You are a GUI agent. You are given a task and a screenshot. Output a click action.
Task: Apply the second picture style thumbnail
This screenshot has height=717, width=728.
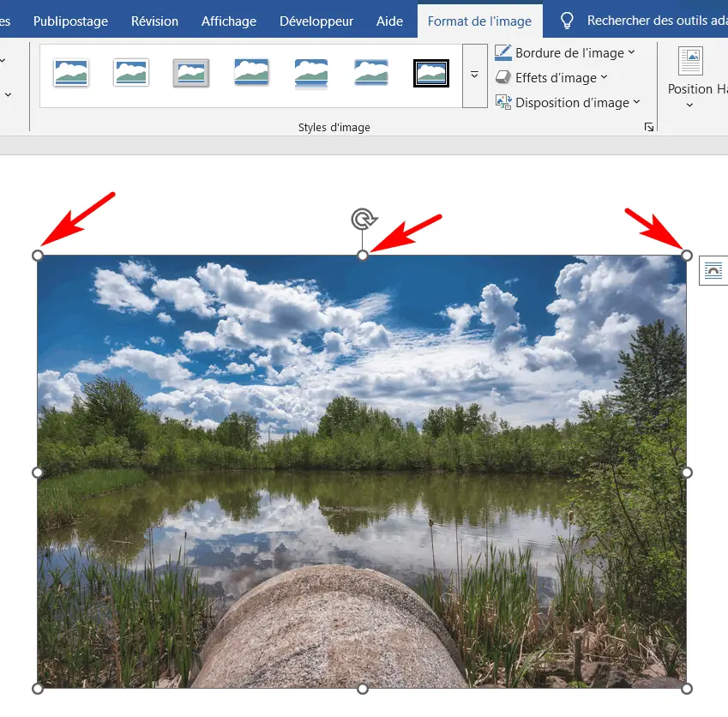[x=131, y=73]
